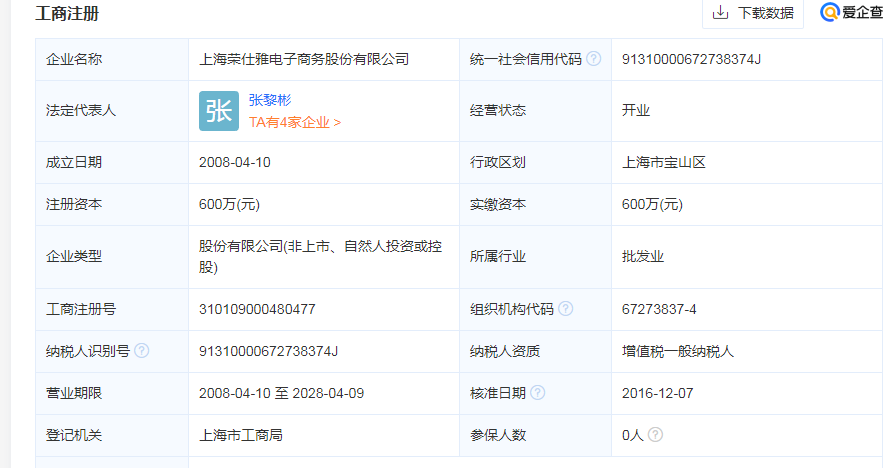Click help icon beside 纳税人识别号
Image resolution: width=887 pixels, height=468 pixels.
pyautogui.click(x=142, y=351)
